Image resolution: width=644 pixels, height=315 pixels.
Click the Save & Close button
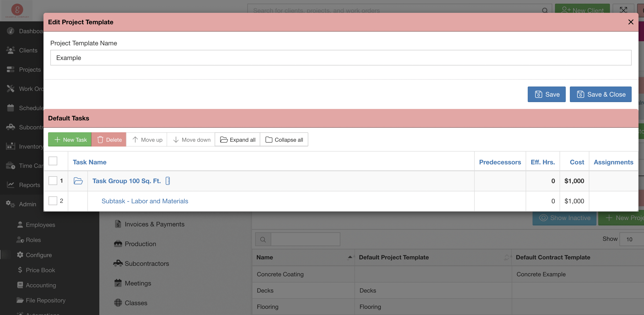[600, 94]
